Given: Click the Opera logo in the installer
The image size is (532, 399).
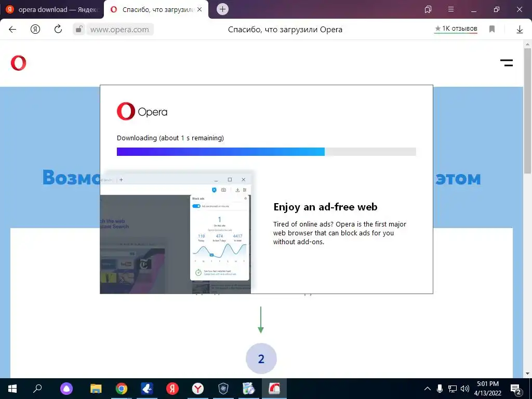Looking at the screenshot, I should (142, 111).
